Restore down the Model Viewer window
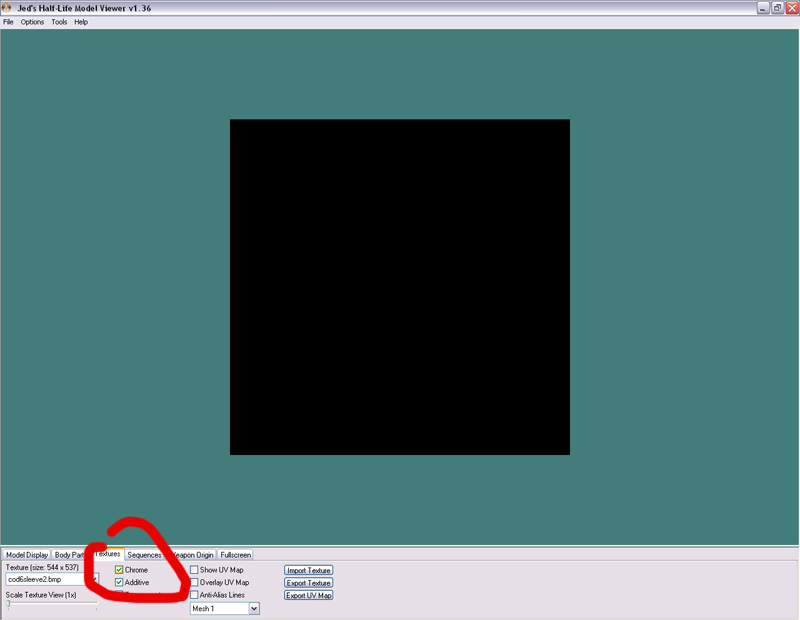800x620 pixels. pyautogui.click(x=777, y=8)
